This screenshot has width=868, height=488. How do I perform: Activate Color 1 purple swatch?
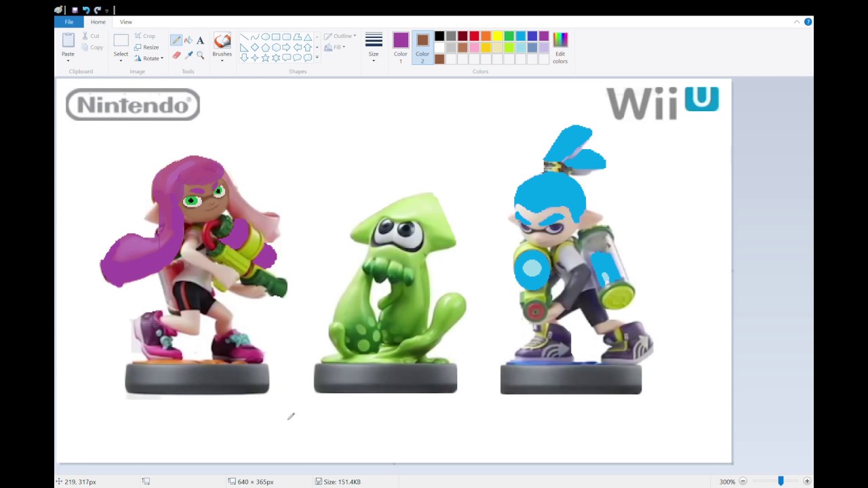pos(400,40)
